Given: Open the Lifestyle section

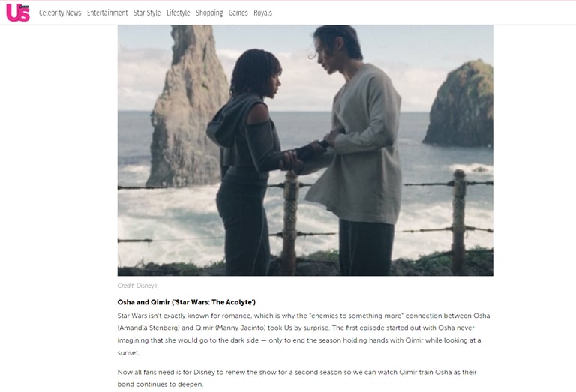Looking at the screenshot, I should tap(178, 13).
